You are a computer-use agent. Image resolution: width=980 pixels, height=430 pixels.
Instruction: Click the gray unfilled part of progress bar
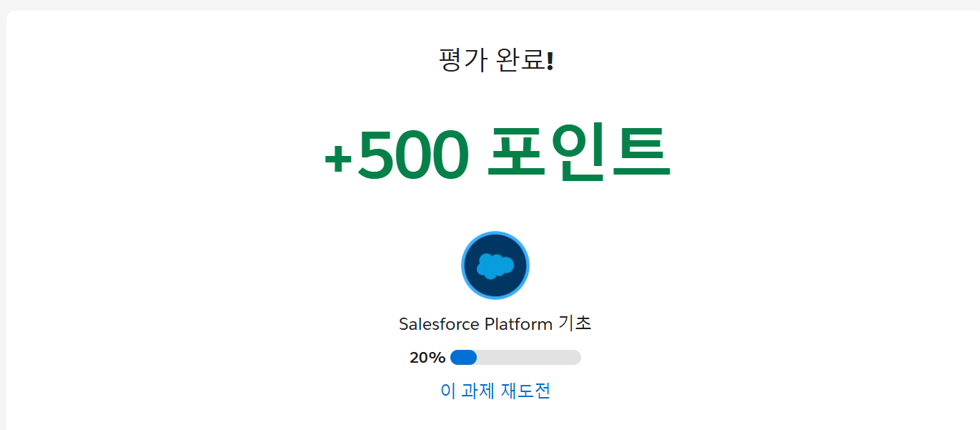point(529,357)
